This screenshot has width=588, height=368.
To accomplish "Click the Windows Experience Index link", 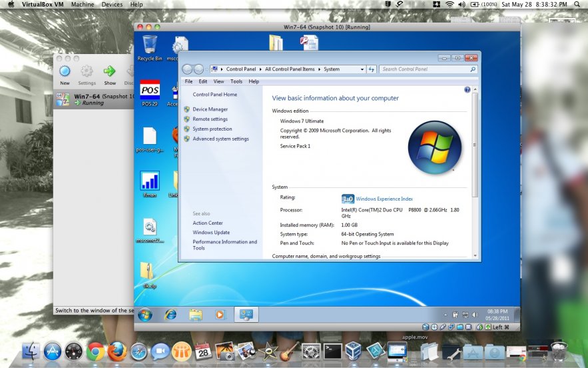I will [384, 199].
